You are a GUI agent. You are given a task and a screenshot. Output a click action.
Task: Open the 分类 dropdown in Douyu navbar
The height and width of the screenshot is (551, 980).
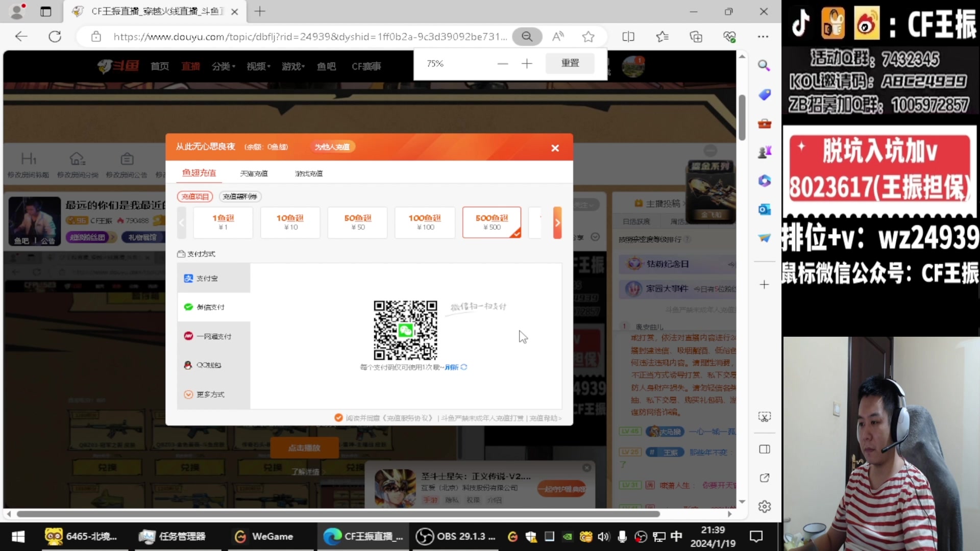click(x=223, y=66)
